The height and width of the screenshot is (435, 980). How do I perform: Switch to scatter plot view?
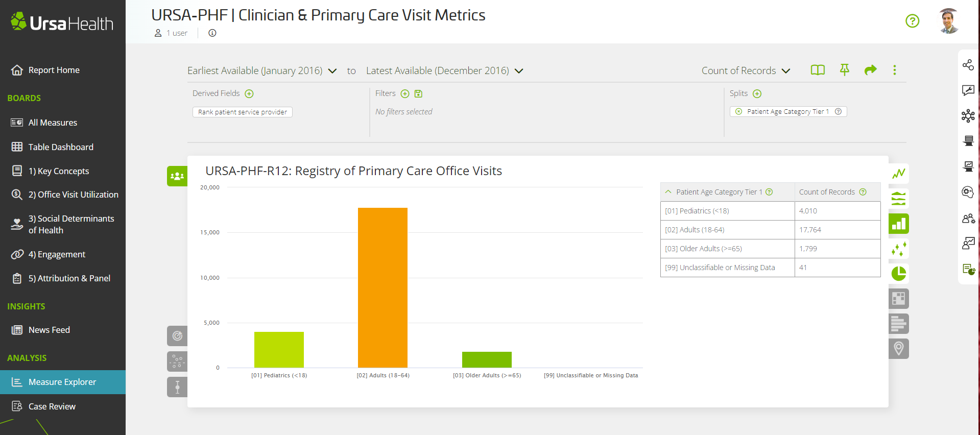(899, 249)
